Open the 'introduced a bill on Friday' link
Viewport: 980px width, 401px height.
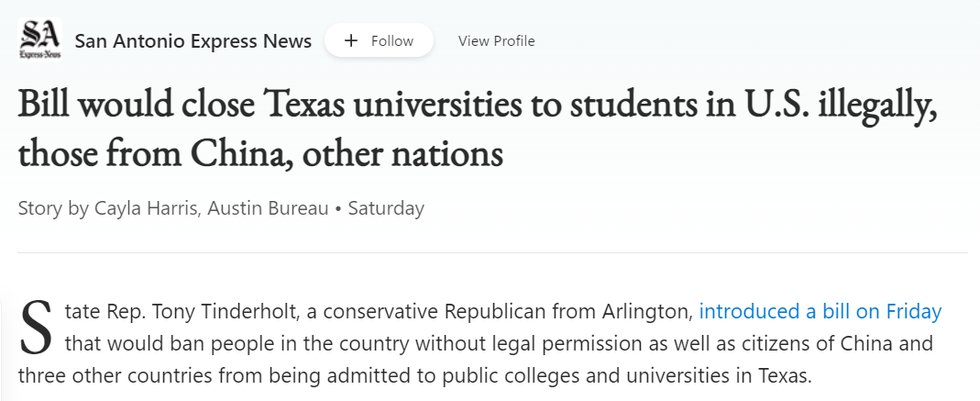click(x=820, y=311)
